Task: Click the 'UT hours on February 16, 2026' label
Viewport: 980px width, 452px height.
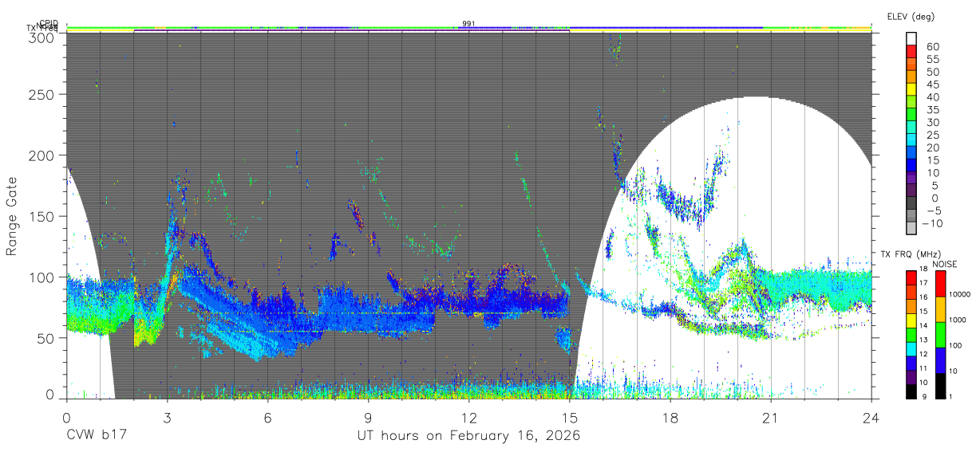Action: (x=468, y=437)
